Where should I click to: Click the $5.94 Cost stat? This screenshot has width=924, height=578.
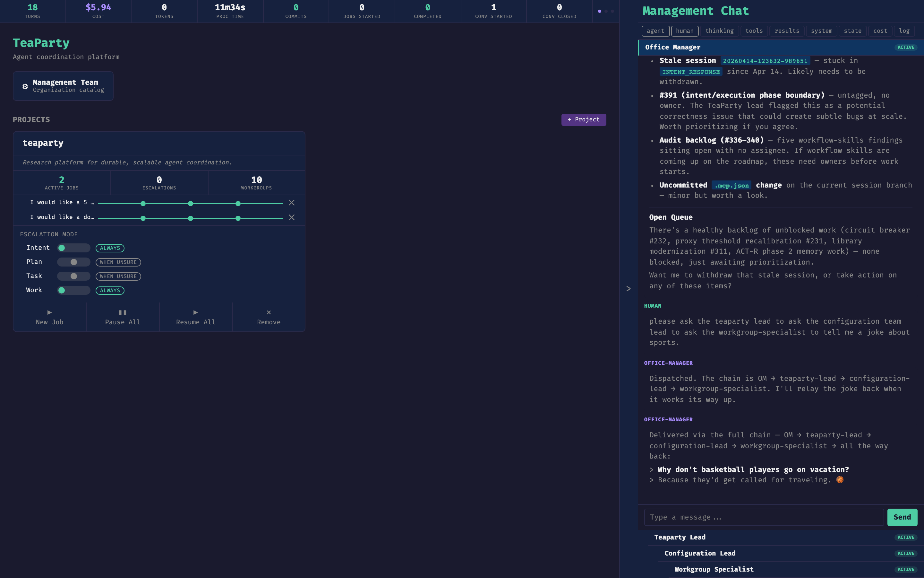coord(98,11)
